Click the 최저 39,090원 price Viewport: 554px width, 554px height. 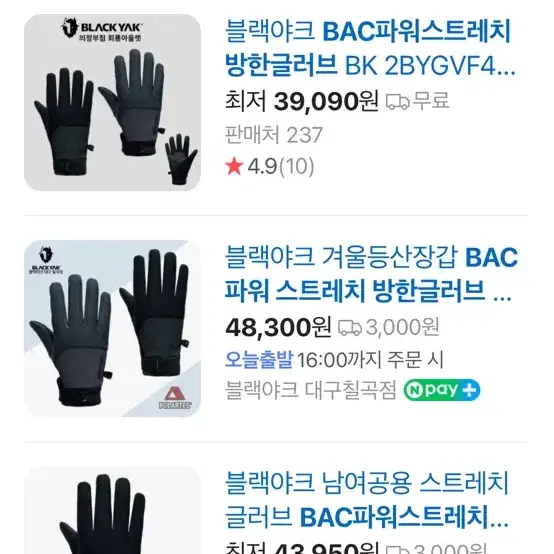(x=302, y=101)
